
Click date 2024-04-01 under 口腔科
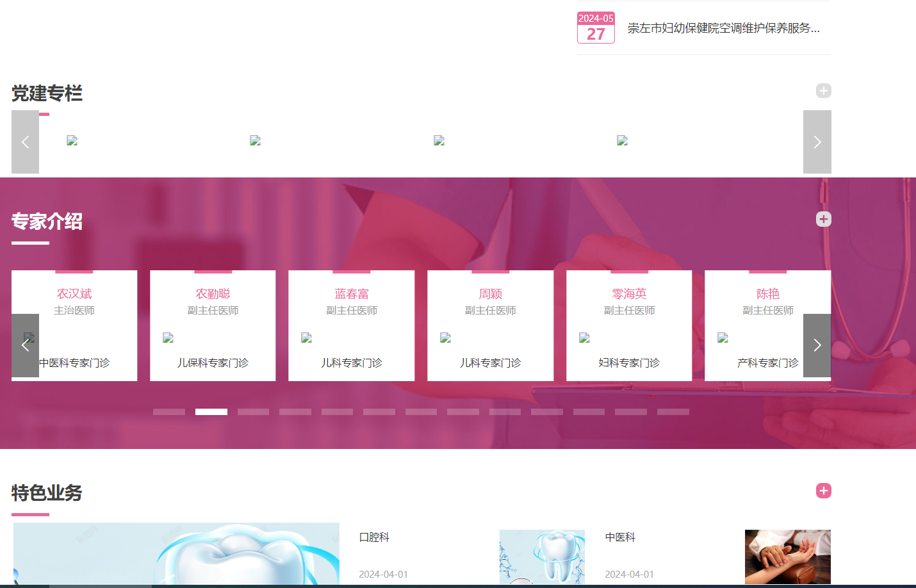pos(383,575)
